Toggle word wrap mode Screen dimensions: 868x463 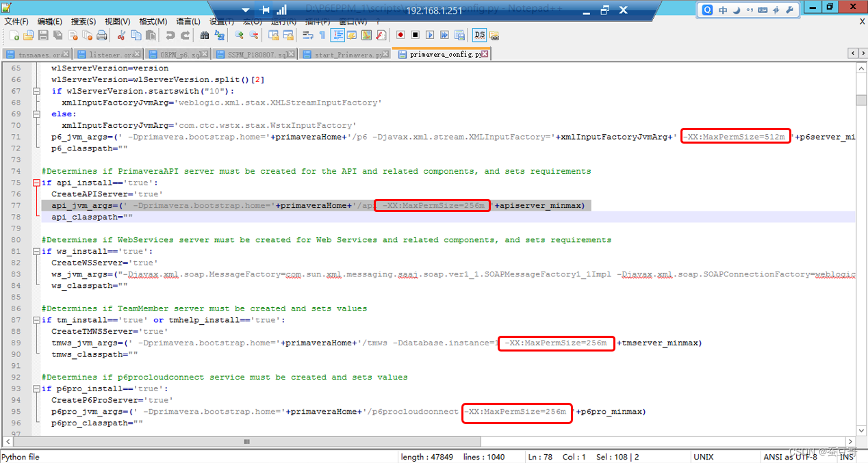(307, 36)
